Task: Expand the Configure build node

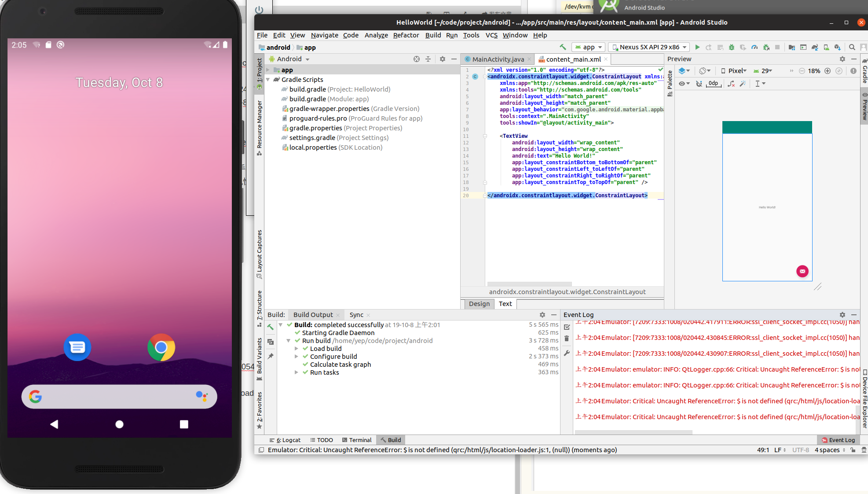Action: pos(296,357)
